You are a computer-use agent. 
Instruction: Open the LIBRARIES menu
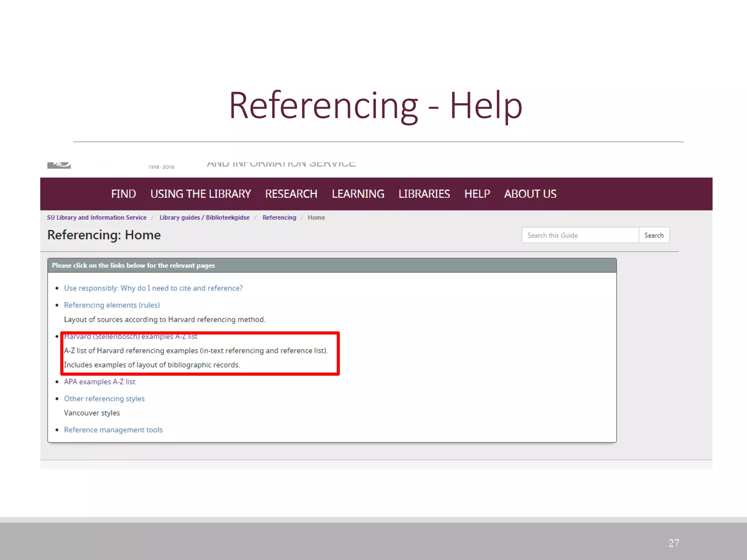[x=424, y=194]
